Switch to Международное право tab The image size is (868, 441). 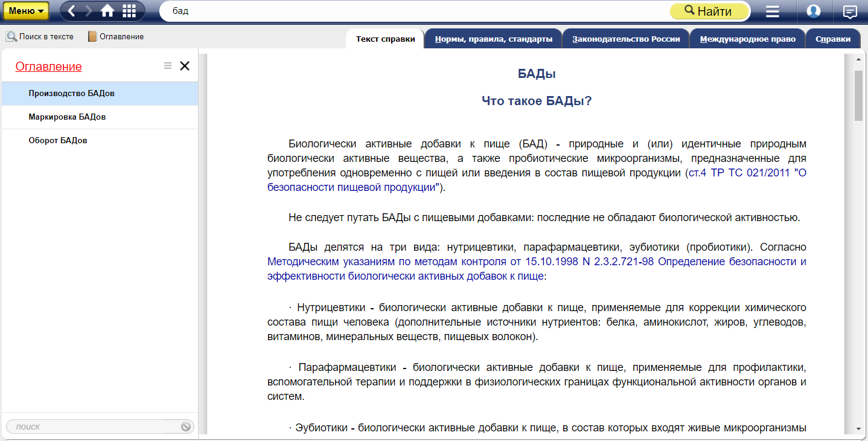pyautogui.click(x=747, y=39)
